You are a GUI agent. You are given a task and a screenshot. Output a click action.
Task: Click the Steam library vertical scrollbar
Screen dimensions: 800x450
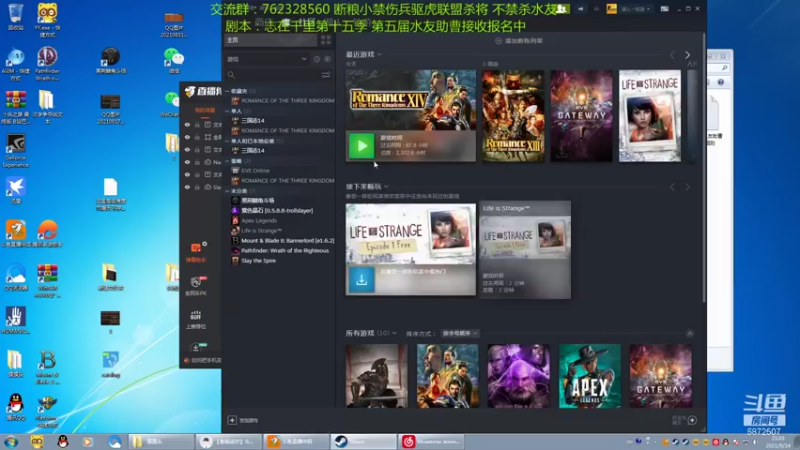pos(704,168)
